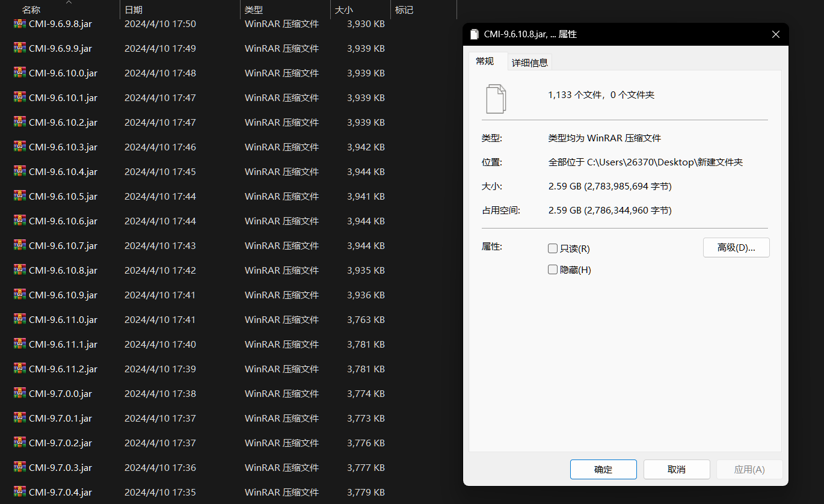Click size value 3,936 KB
824x504 pixels.
click(366, 295)
